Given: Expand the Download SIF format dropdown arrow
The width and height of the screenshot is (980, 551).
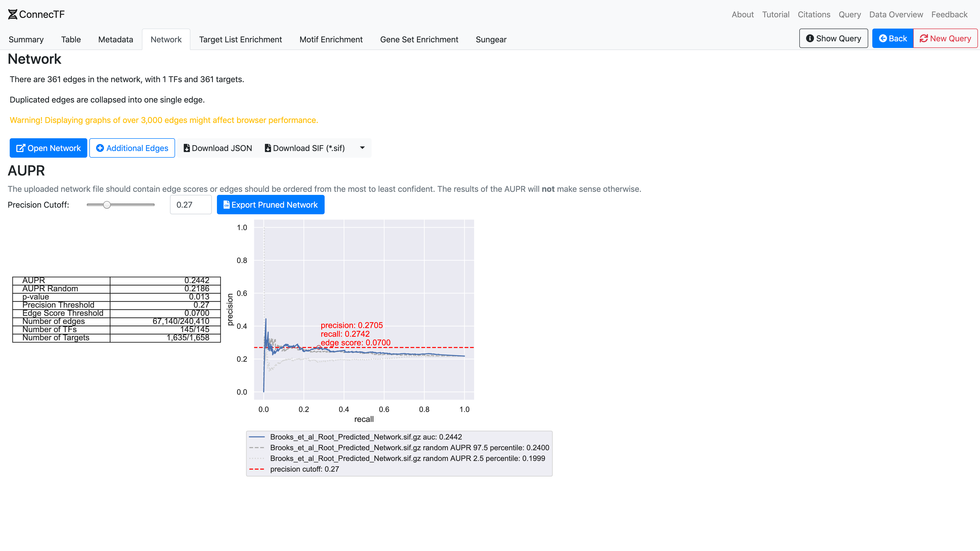Looking at the screenshot, I should pos(362,148).
